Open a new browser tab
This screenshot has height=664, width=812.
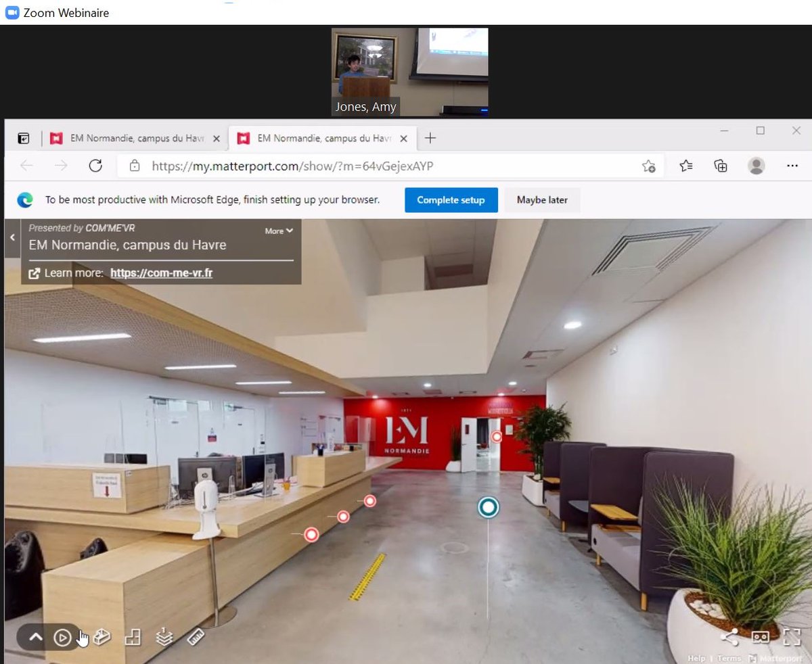coord(430,139)
